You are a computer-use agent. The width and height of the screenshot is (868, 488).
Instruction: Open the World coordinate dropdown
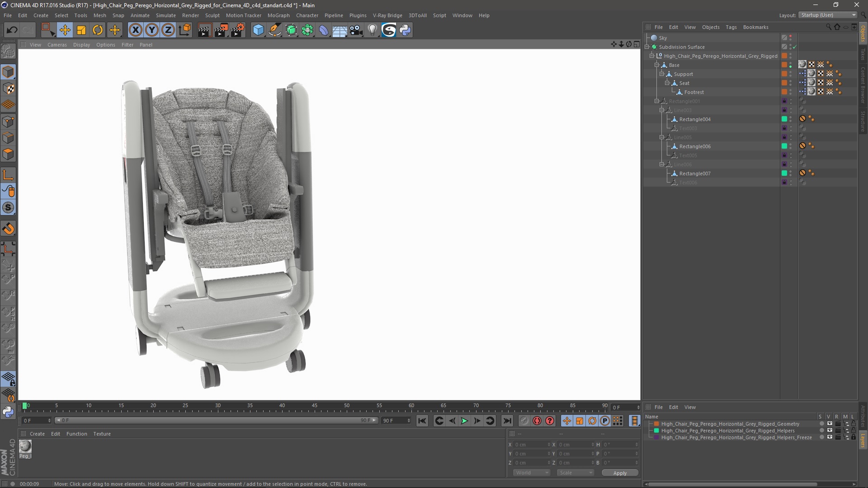[532, 473]
